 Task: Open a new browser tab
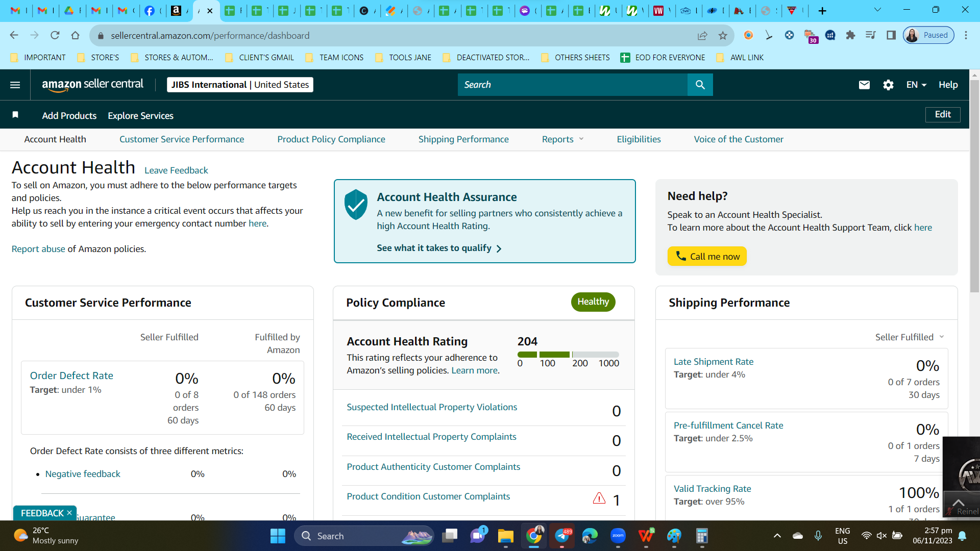(x=822, y=11)
